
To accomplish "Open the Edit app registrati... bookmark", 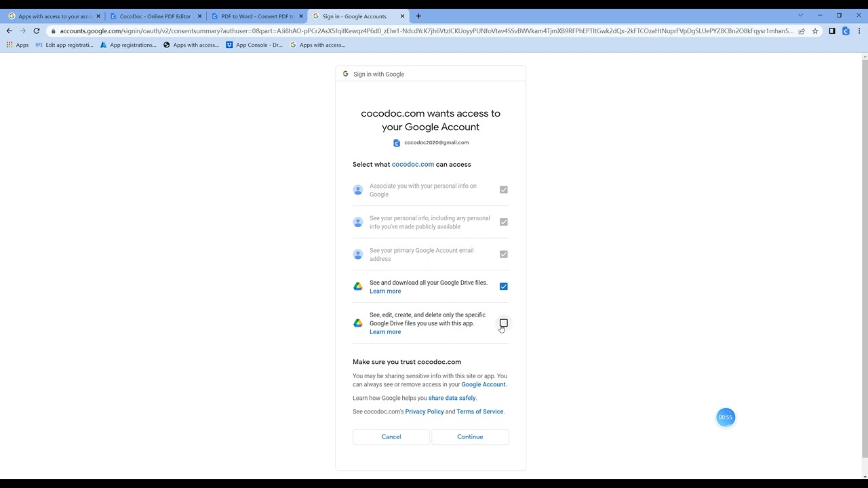I will (x=64, y=45).
